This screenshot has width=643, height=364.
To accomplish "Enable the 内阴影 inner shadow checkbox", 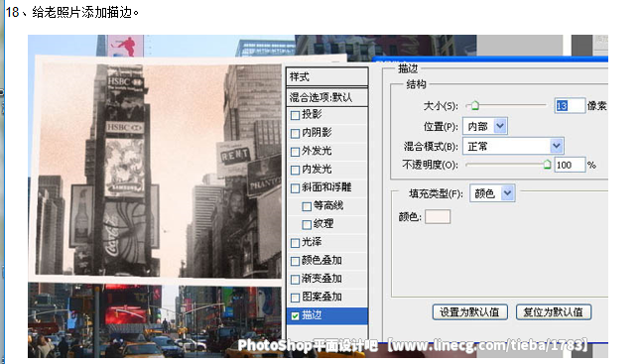I will (295, 133).
